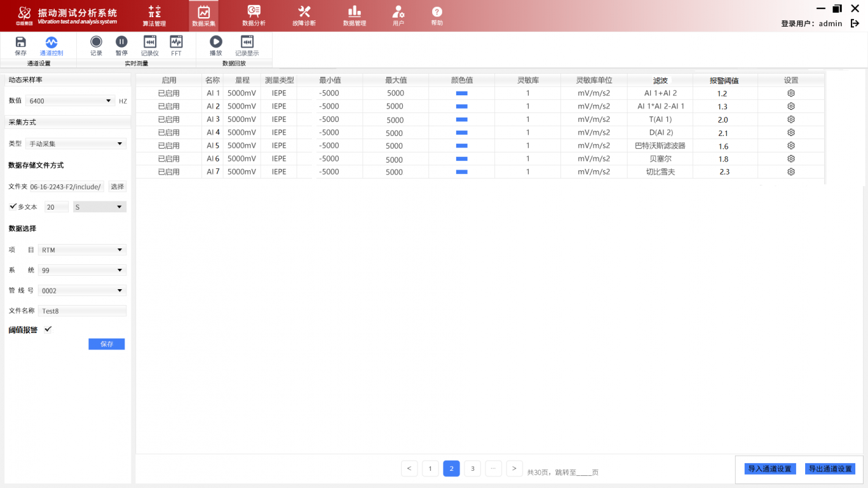Open the 算法管理 ribbon tab

tap(154, 16)
